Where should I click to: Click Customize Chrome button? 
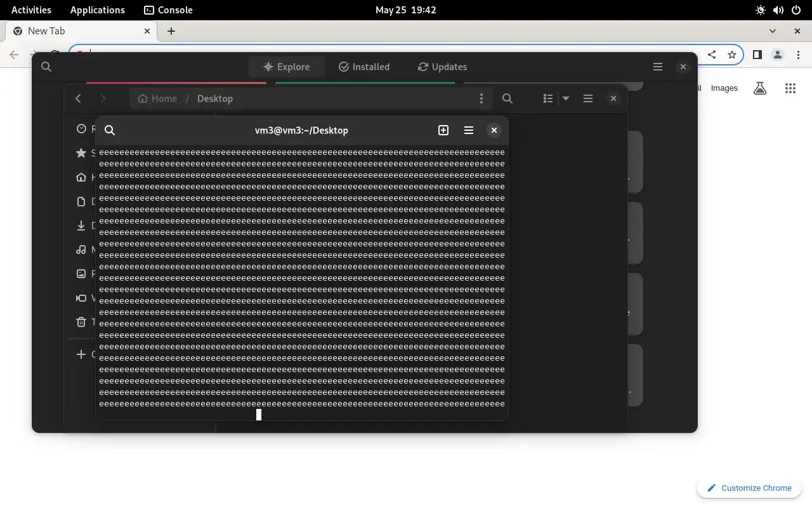point(749,488)
